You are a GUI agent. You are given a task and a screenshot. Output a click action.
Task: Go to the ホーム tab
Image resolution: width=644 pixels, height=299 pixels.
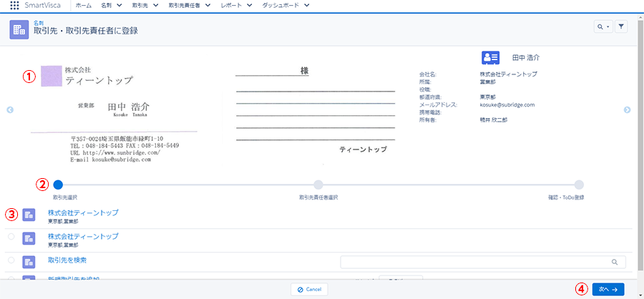click(x=84, y=6)
